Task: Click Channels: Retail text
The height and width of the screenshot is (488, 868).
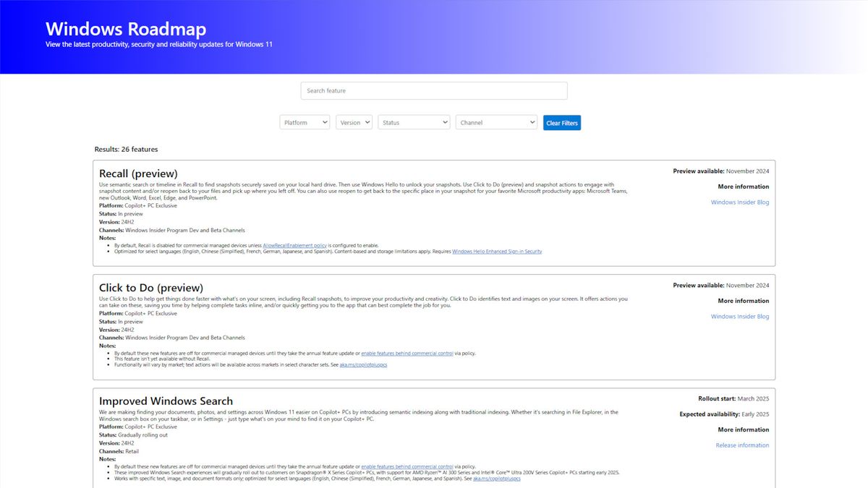Action: pos(119,451)
